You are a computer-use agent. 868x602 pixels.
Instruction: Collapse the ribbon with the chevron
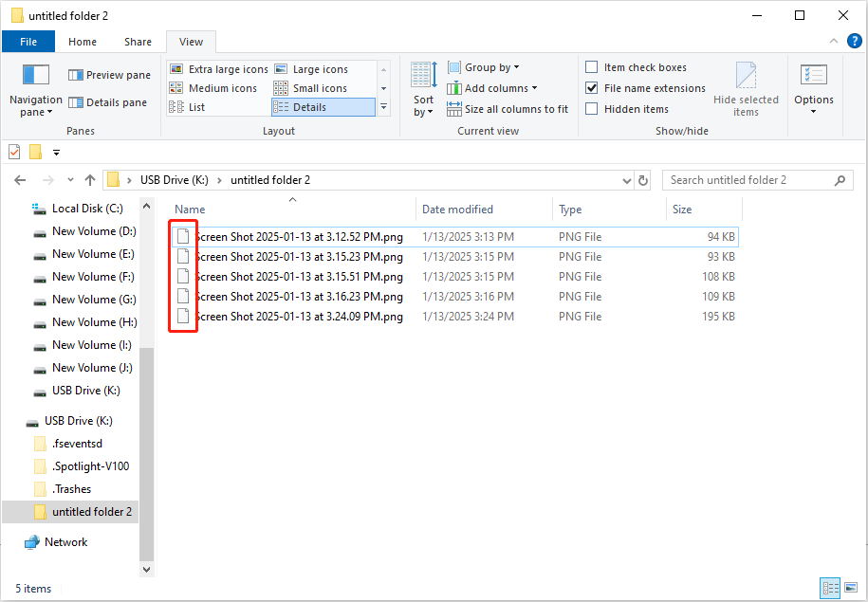pos(834,41)
